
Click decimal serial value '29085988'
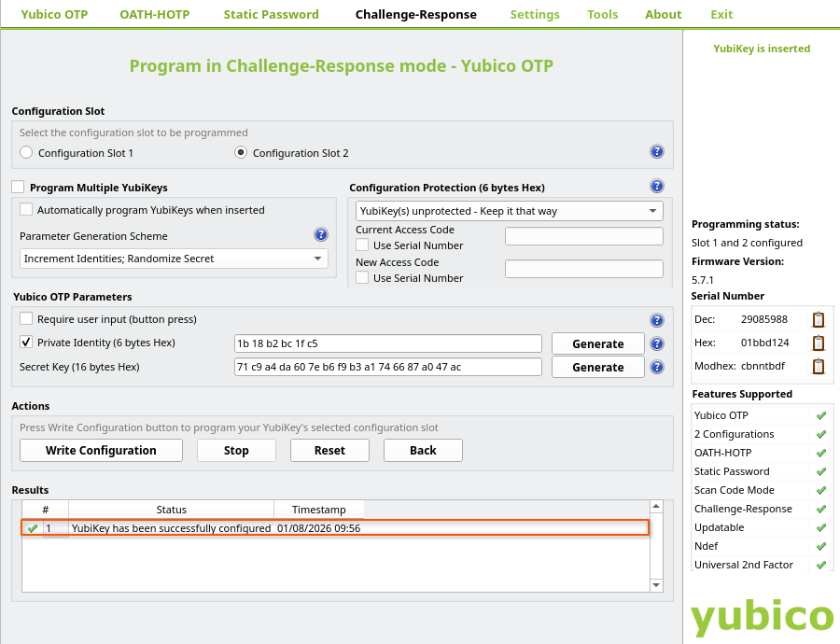(x=763, y=319)
